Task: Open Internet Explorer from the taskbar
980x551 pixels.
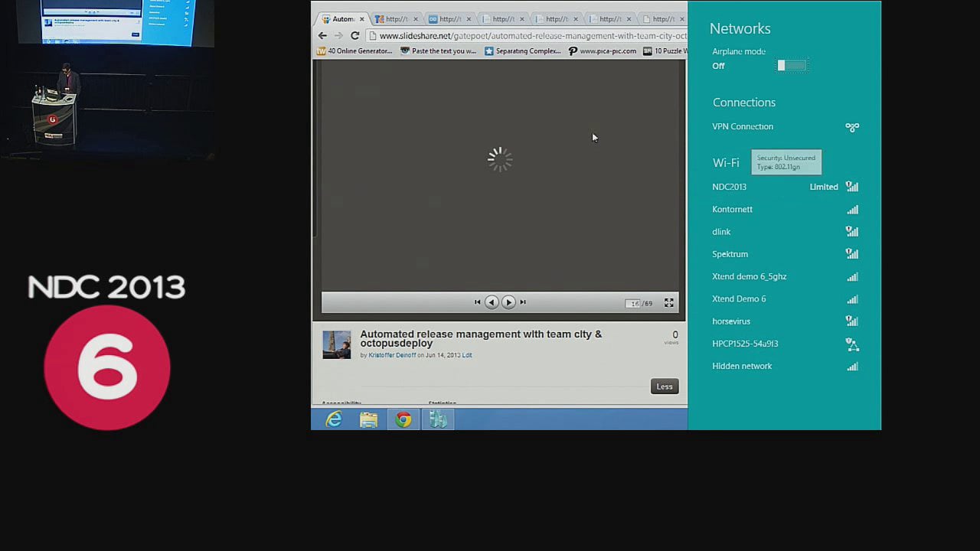Action: tap(334, 419)
